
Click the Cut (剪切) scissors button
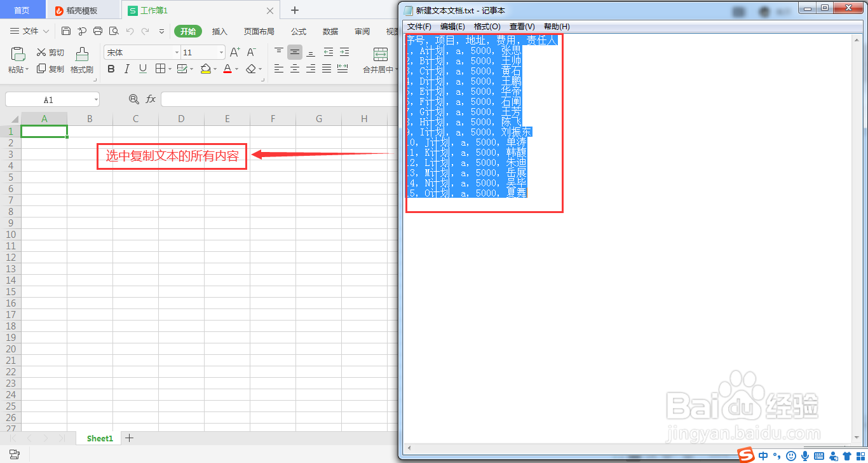pyautogui.click(x=50, y=53)
